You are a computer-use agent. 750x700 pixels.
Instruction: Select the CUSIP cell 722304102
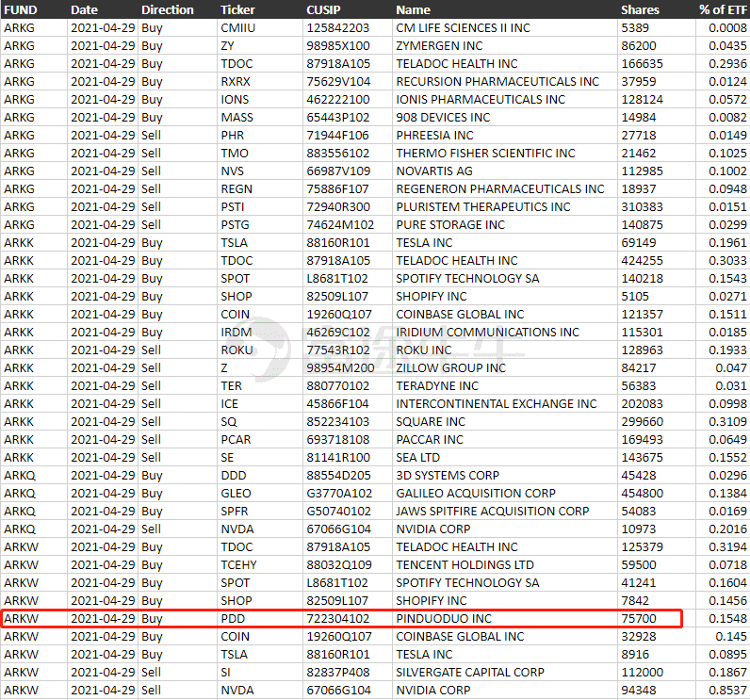(338, 618)
